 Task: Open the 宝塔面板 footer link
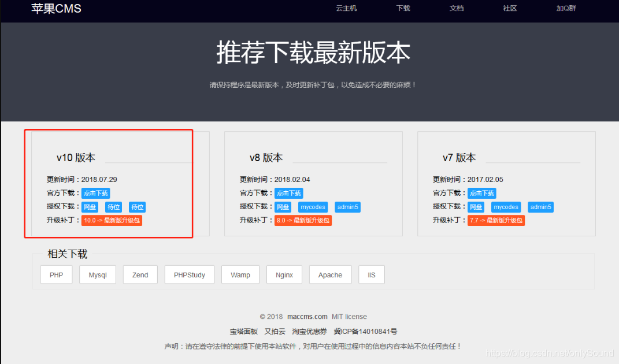tap(243, 331)
